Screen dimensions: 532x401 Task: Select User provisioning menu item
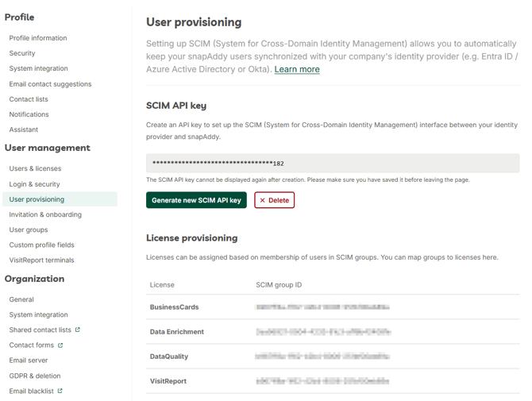tap(37, 199)
